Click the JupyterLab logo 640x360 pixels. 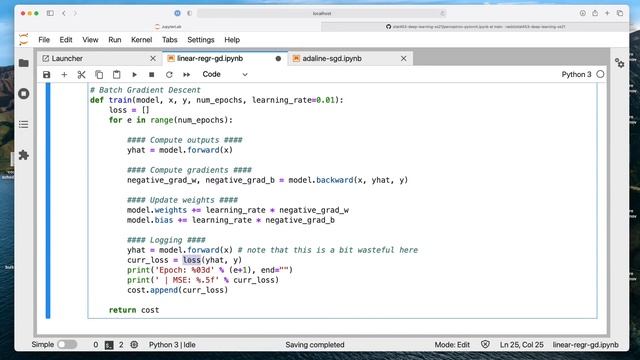point(24,40)
